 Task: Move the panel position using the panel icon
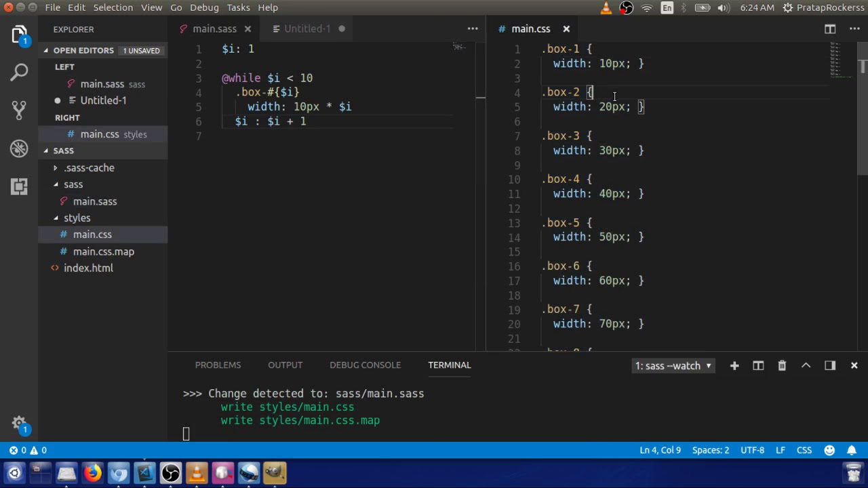[830, 365]
